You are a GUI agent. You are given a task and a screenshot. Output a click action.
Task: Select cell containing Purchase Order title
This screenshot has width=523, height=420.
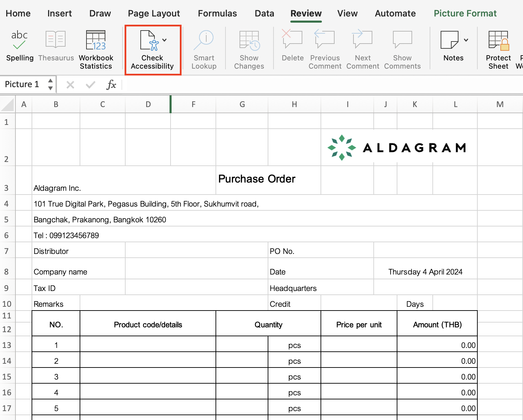257,179
